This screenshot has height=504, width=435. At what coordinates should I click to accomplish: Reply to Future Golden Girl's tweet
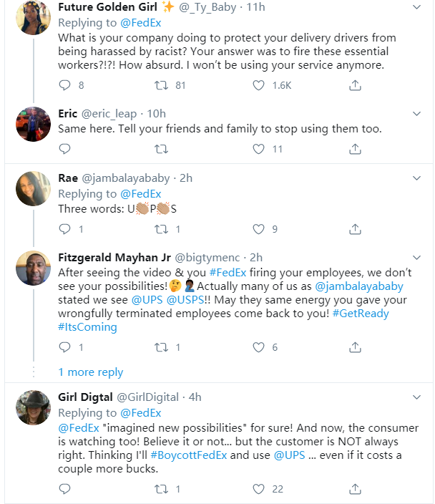click(64, 85)
